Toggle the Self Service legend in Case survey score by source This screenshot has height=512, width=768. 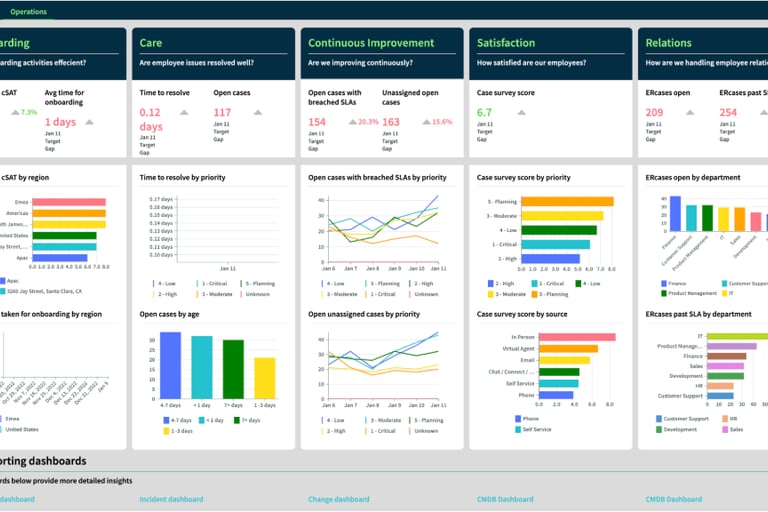pyautogui.click(x=533, y=430)
